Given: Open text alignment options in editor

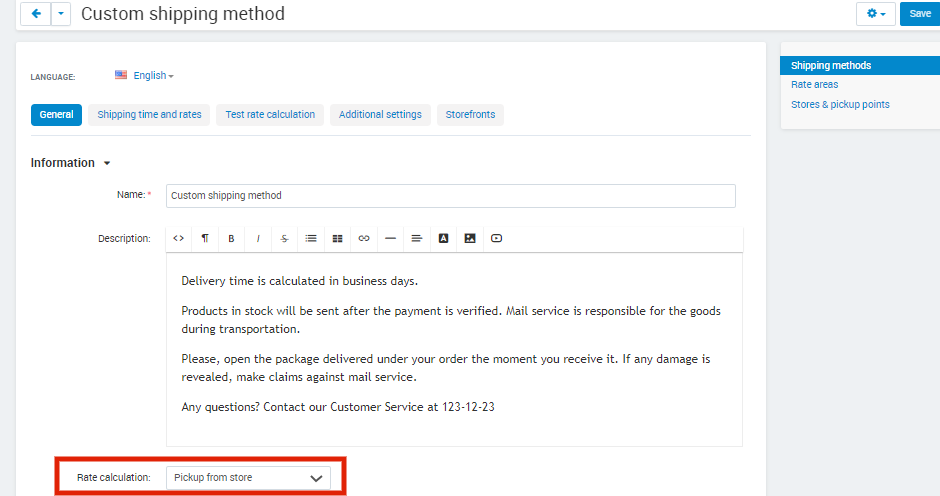Looking at the screenshot, I should point(417,239).
